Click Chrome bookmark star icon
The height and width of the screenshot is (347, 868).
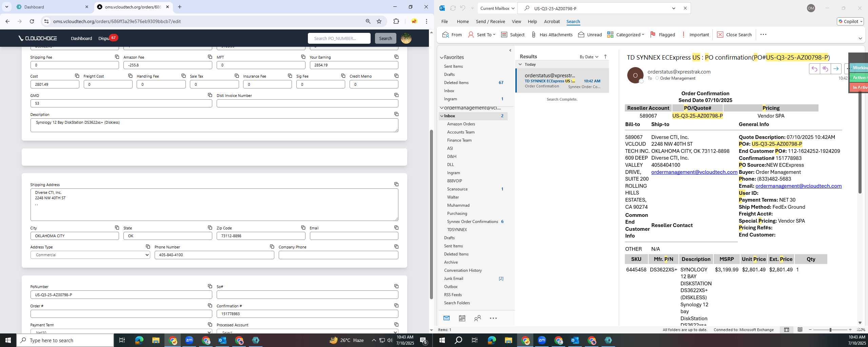click(379, 21)
